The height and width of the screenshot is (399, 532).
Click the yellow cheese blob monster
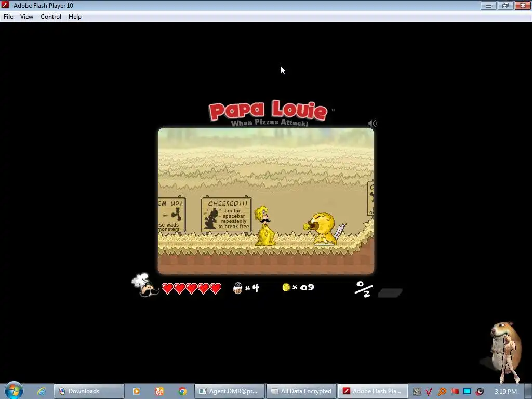pos(321,229)
